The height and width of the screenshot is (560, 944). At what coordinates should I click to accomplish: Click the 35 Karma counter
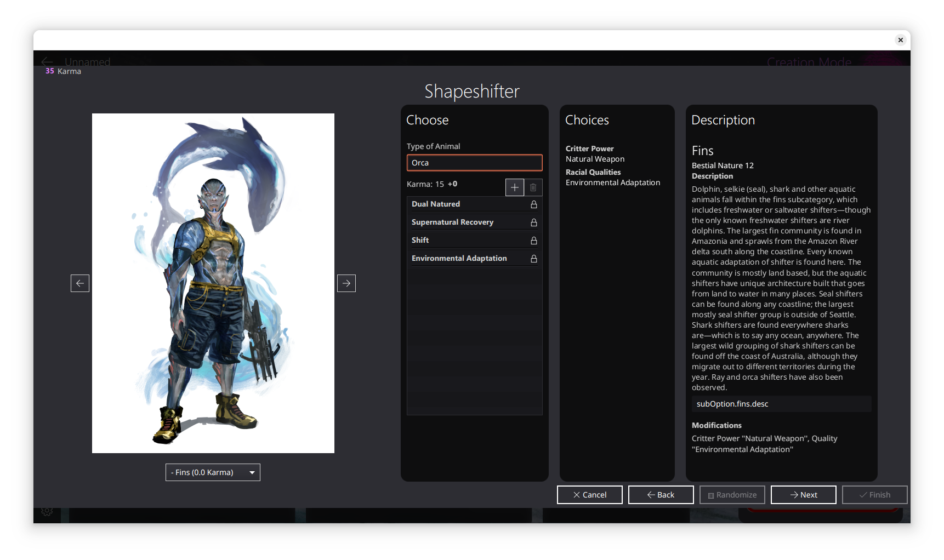[x=63, y=71]
